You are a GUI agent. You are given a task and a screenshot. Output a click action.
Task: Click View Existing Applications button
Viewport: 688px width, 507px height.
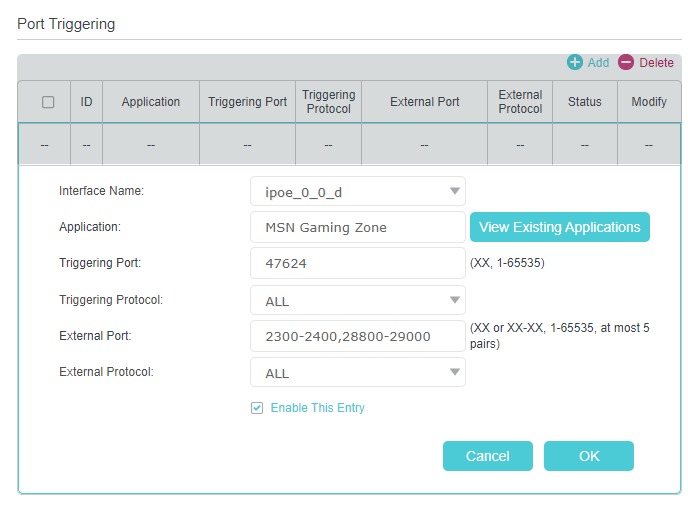[x=559, y=227]
